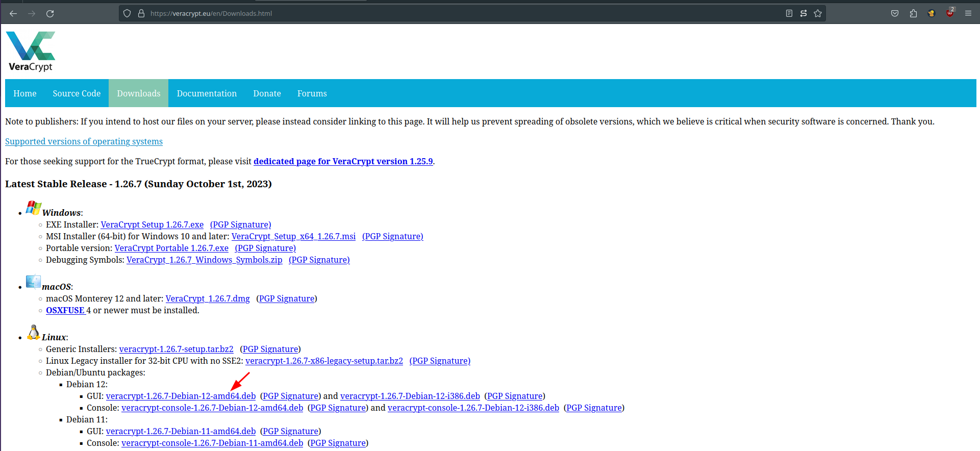Open PGP Signature for Debian-12-i386 GUI deb

[x=515, y=396]
